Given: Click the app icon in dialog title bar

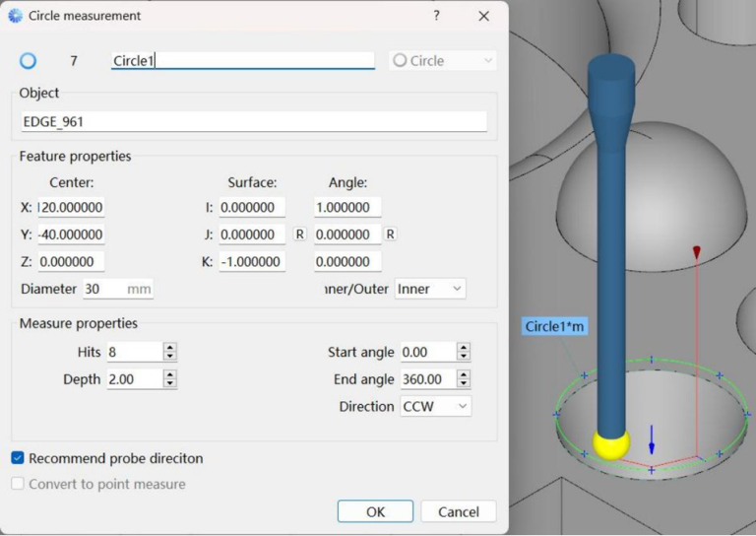Looking at the screenshot, I should coord(16,16).
